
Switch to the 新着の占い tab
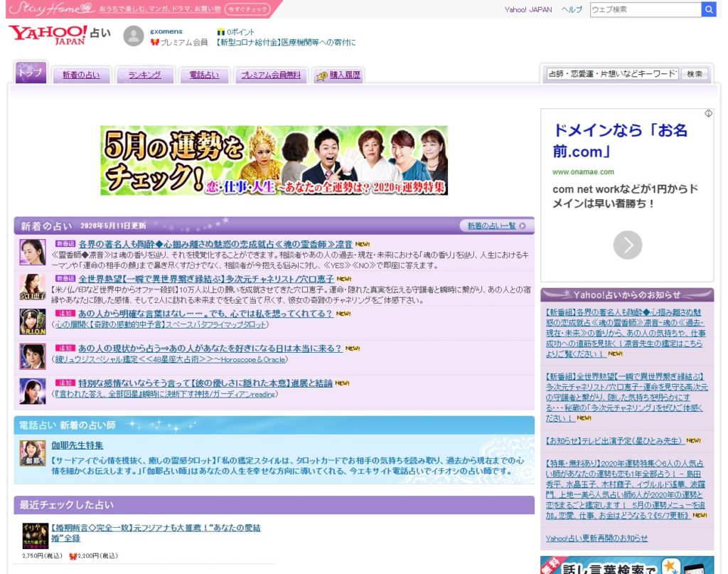[x=81, y=75]
